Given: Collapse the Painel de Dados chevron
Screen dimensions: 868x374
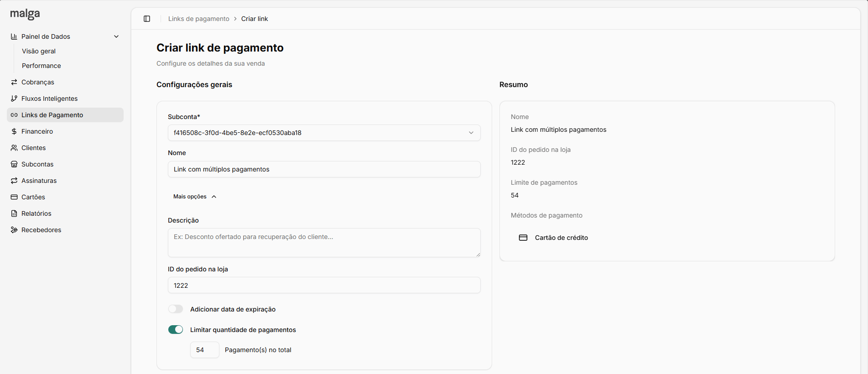Looking at the screenshot, I should pyautogui.click(x=116, y=36).
